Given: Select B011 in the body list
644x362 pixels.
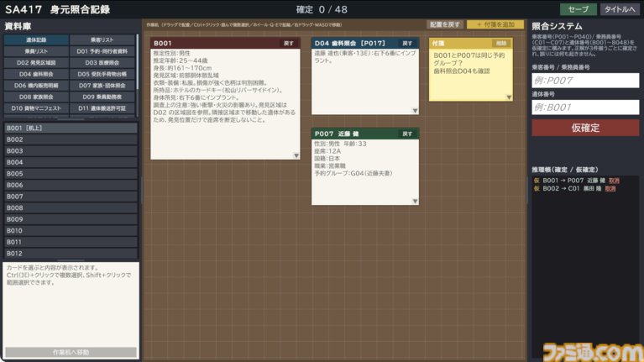Looking at the screenshot, I should [71, 242].
